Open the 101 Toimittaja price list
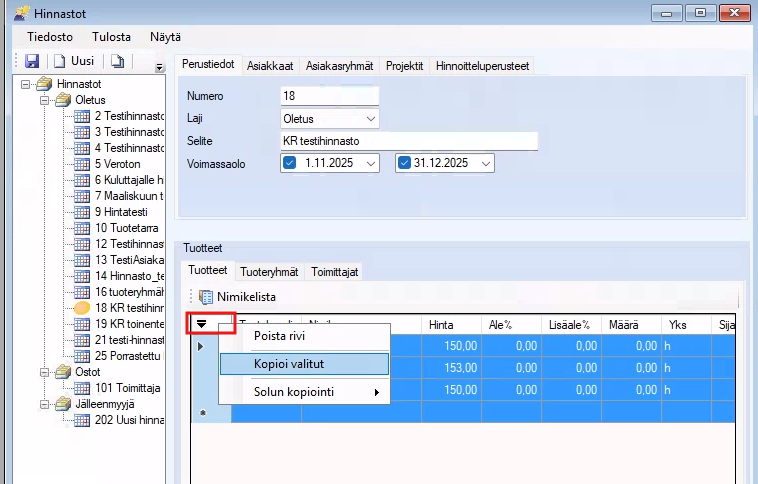The height and width of the screenshot is (484, 758). point(127,388)
